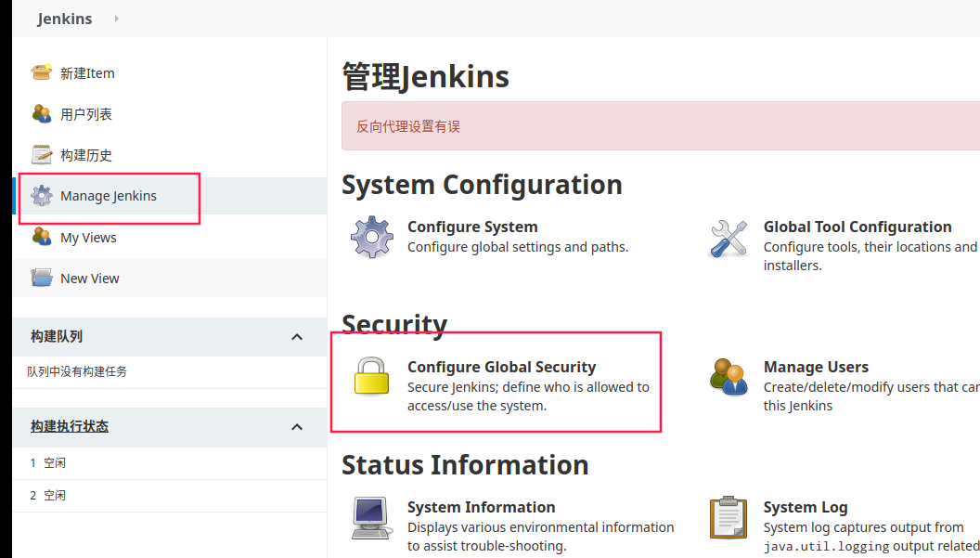This screenshot has width=980, height=558.
Task: Open the 构建执行状态 heading link
Action: (x=70, y=426)
